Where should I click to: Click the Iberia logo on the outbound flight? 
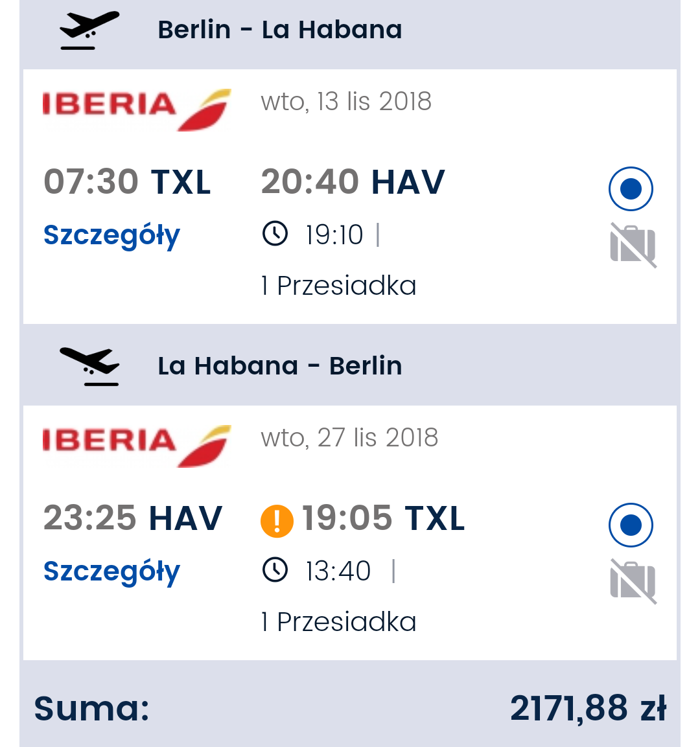click(137, 109)
